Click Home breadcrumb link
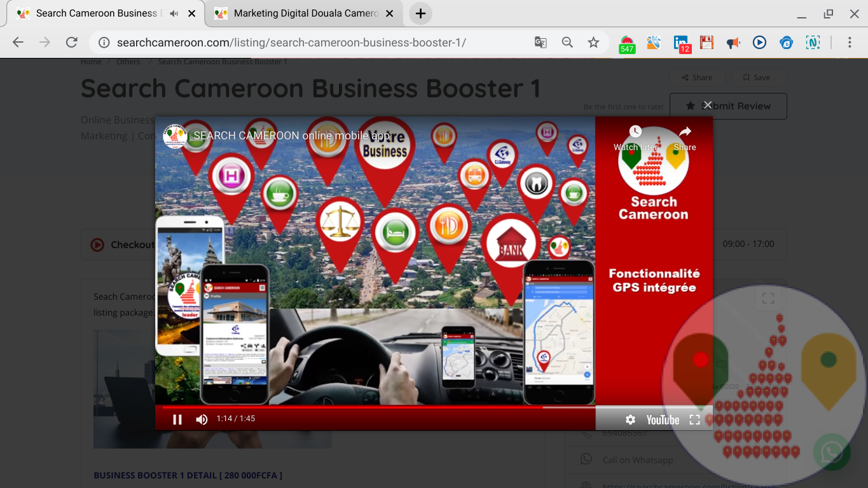This screenshot has width=868, height=488. click(x=91, y=62)
